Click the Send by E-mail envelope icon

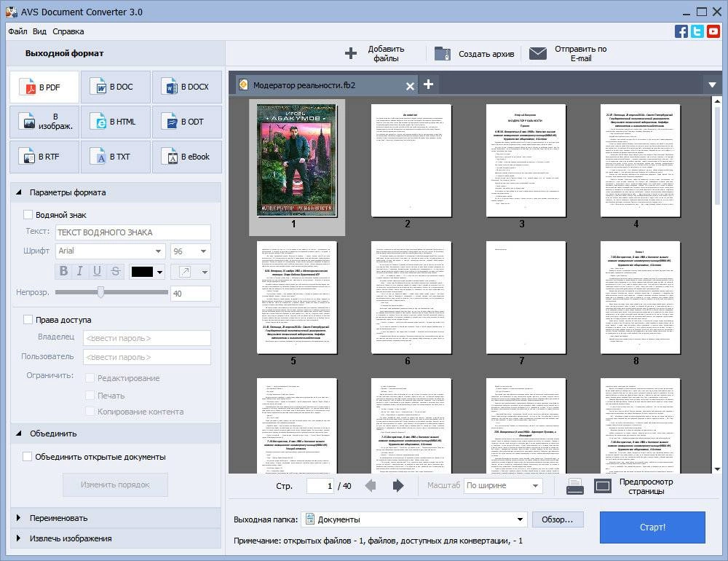[x=538, y=53]
